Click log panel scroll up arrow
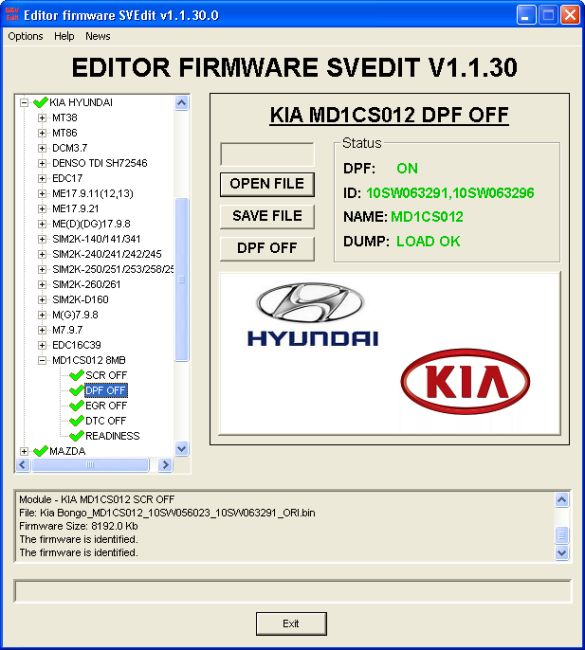Image resolution: width=585 pixels, height=650 pixels. (x=562, y=500)
